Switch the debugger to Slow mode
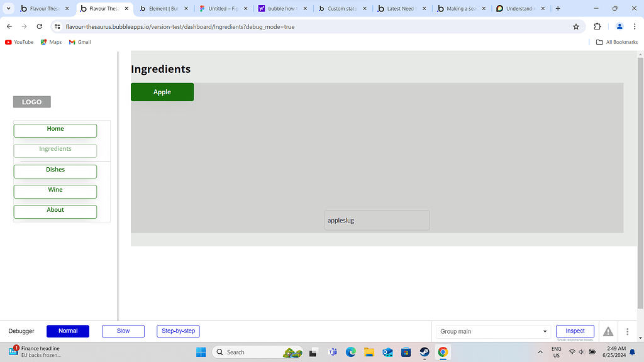 coord(123,331)
